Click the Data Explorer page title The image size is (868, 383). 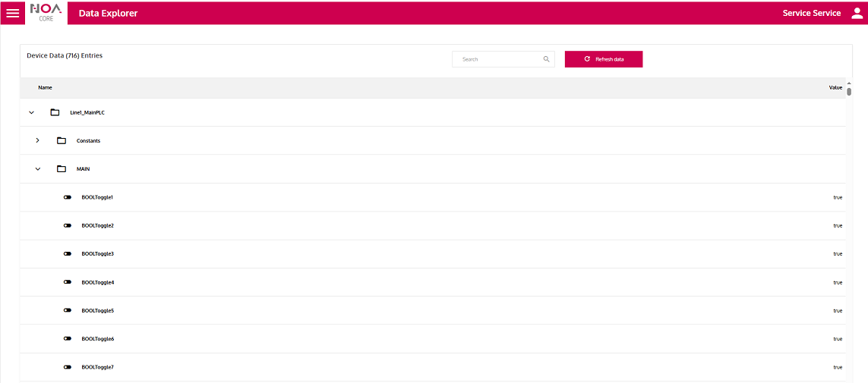tap(108, 13)
